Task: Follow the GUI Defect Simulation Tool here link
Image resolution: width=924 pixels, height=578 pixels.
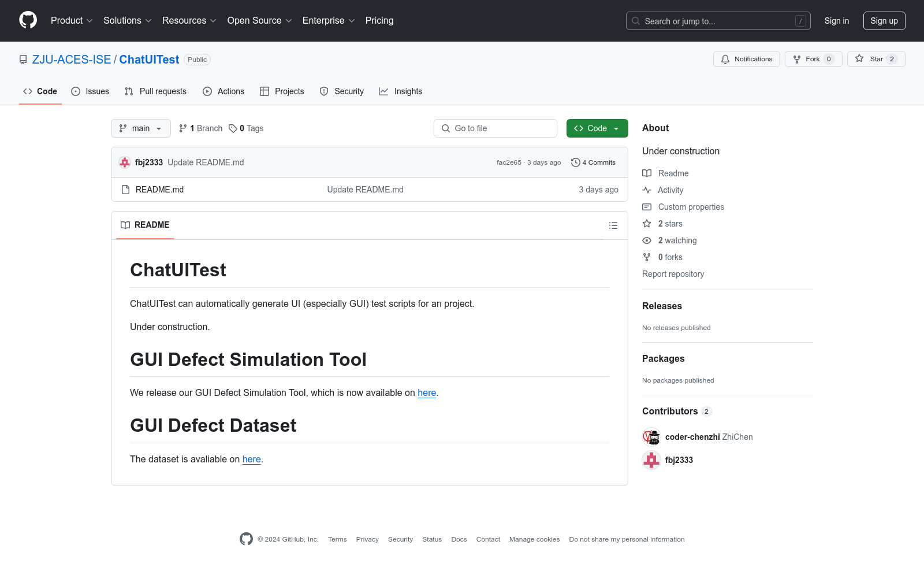Action: [x=427, y=392]
